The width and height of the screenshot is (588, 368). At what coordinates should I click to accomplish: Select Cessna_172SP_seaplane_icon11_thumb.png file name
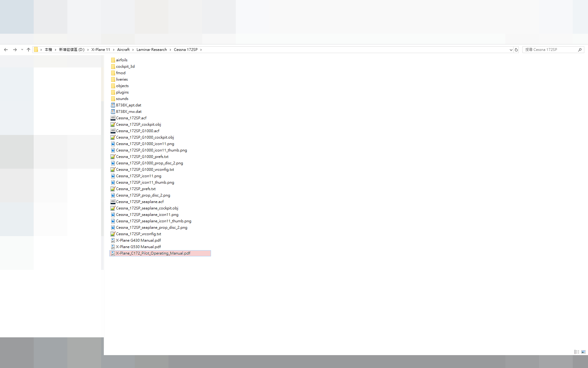click(x=154, y=221)
